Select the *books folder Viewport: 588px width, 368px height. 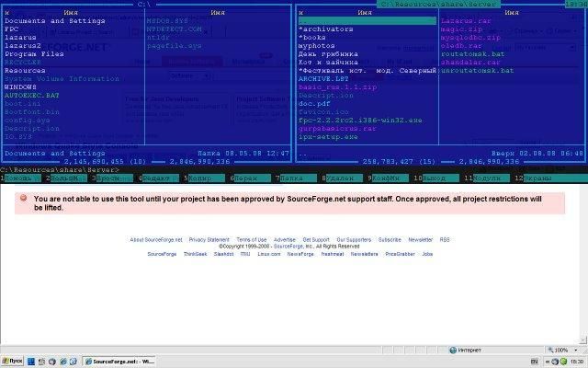[x=312, y=38]
